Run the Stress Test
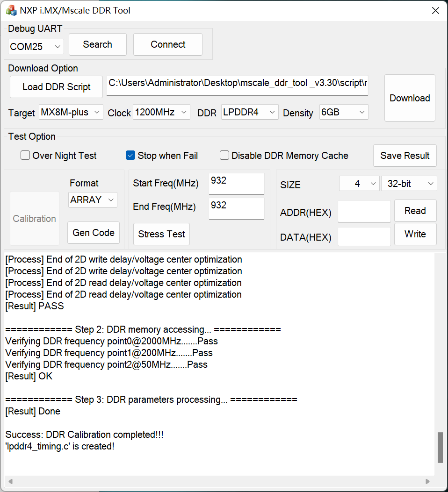The height and width of the screenshot is (492, 448). point(161,234)
